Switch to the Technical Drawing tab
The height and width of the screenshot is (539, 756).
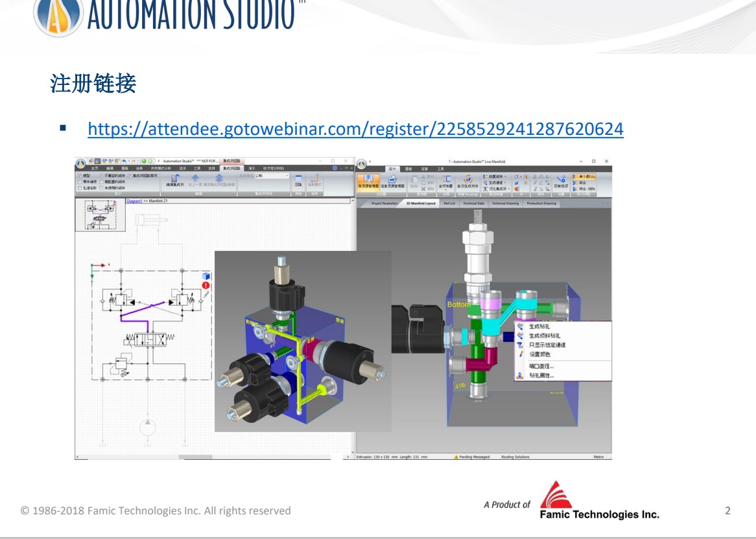click(x=505, y=204)
